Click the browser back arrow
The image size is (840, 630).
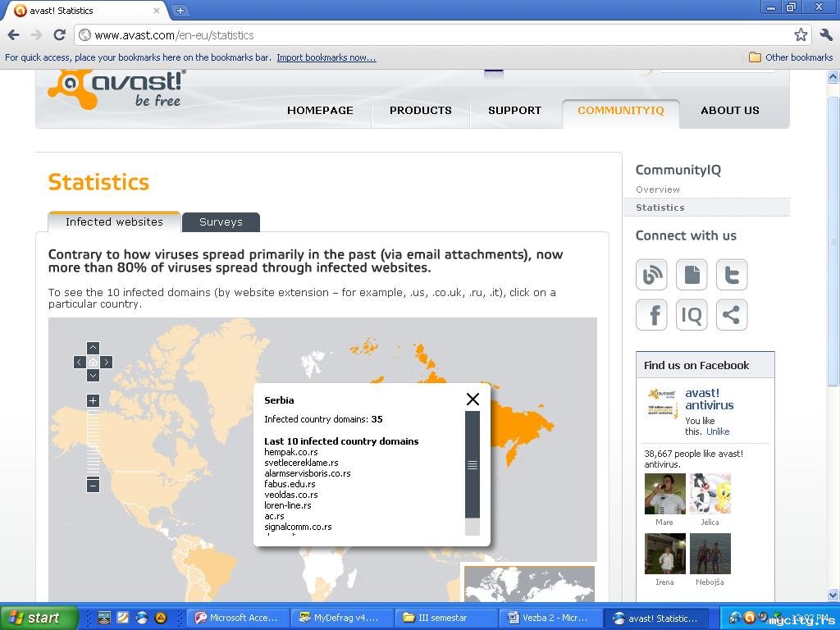coord(13,35)
